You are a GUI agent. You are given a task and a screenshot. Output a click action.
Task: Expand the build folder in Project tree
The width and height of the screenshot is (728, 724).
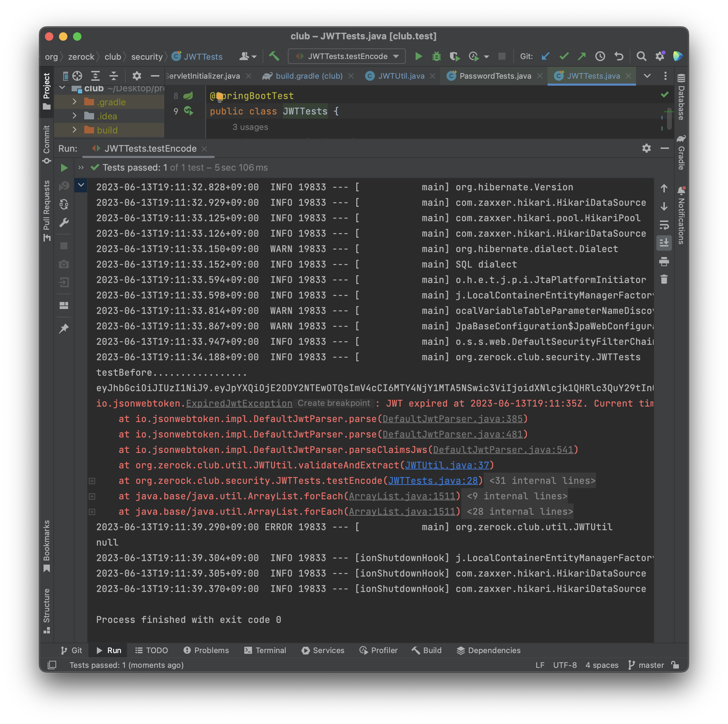pos(74,130)
